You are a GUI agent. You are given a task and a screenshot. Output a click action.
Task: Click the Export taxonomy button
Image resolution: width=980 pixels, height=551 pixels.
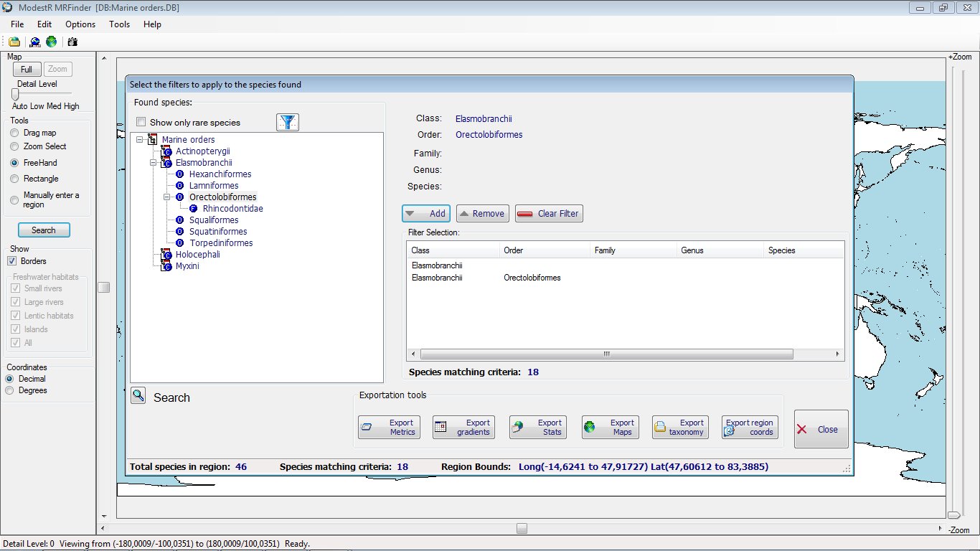coord(680,428)
